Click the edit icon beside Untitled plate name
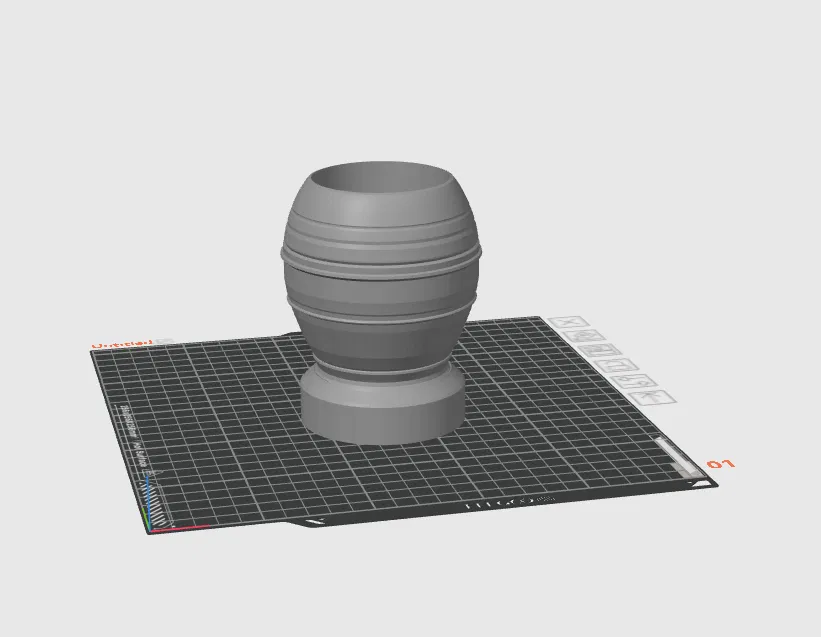The height and width of the screenshot is (637, 821). 166,341
